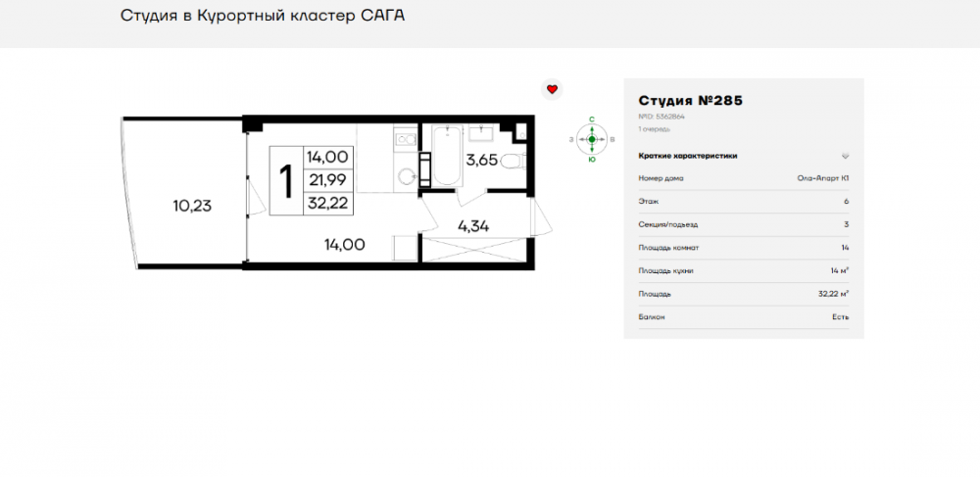This screenshot has width=980, height=477.
Task: Click the green compass orientation icon
Action: [592, 139]
